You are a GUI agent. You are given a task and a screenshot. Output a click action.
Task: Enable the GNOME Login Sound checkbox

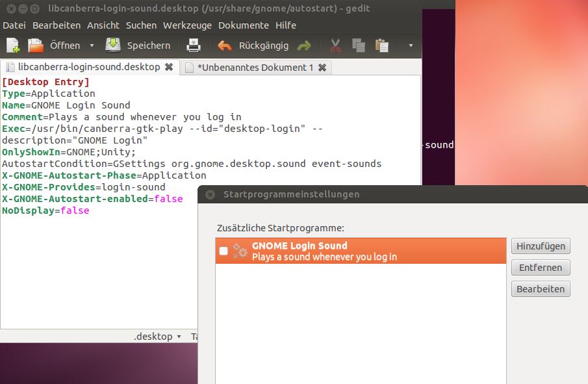point(224,251)
